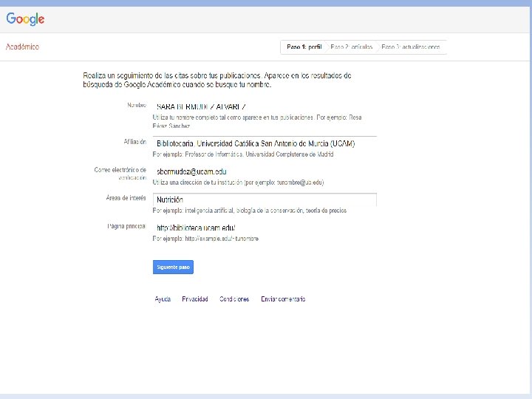Image resolution: width=532 pixels, height=399 pixels.
Task: Click the 'Afiliación' field label
Action: click(135, 141)
